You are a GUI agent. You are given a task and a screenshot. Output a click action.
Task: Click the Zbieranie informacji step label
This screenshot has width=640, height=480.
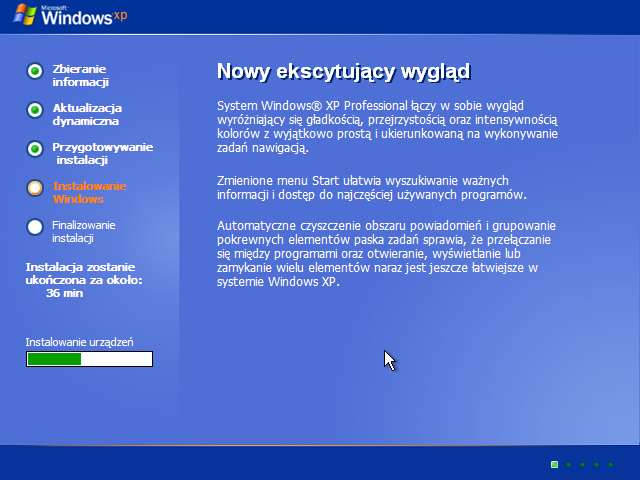click(80, 76)
